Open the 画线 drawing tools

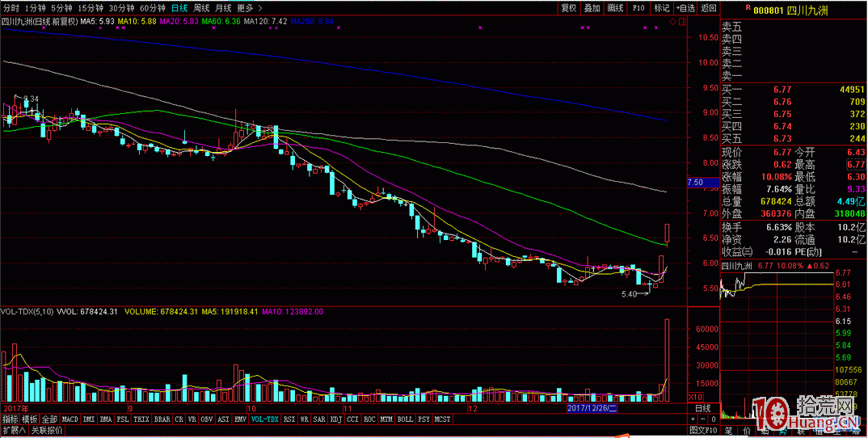pos(615,8)
